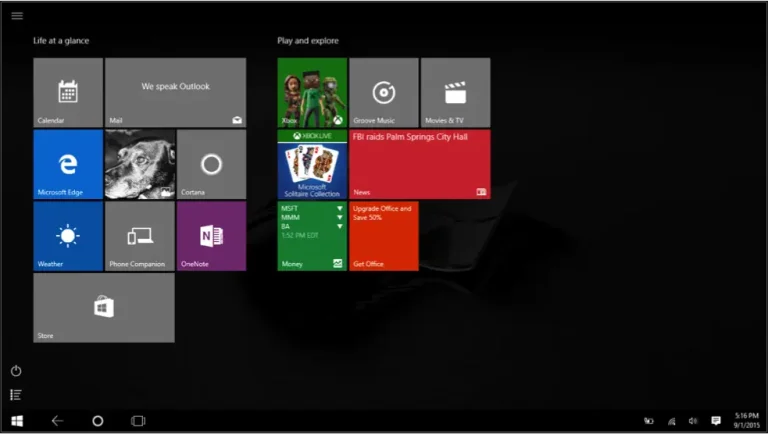This screenshot has width=768, height=434.
Task: Launch Microsoft Edge tile
Action: click(68, 164)
